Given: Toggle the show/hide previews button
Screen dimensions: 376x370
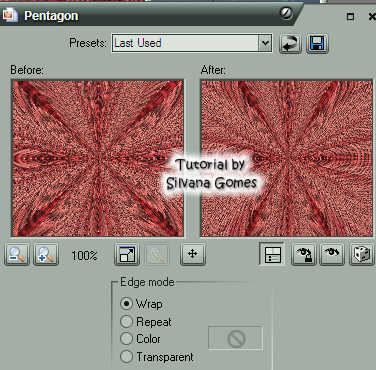Looking at the screenshot, I should point(272,254).
